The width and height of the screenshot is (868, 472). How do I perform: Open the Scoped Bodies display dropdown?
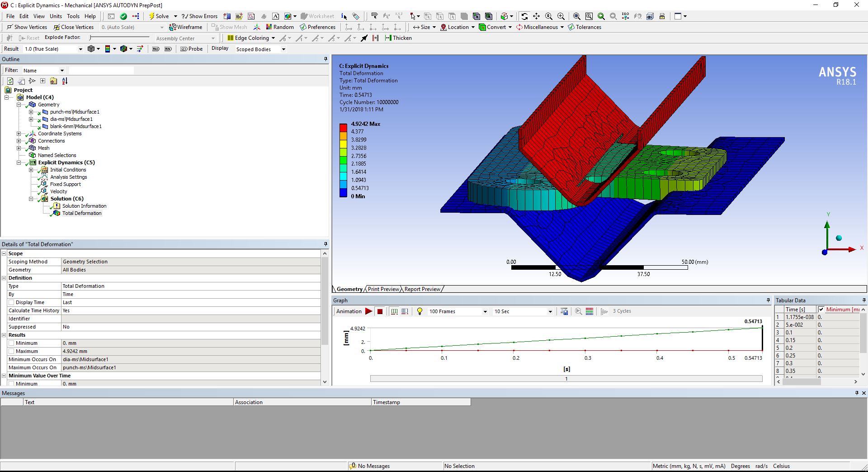click(x=283, y=49)
